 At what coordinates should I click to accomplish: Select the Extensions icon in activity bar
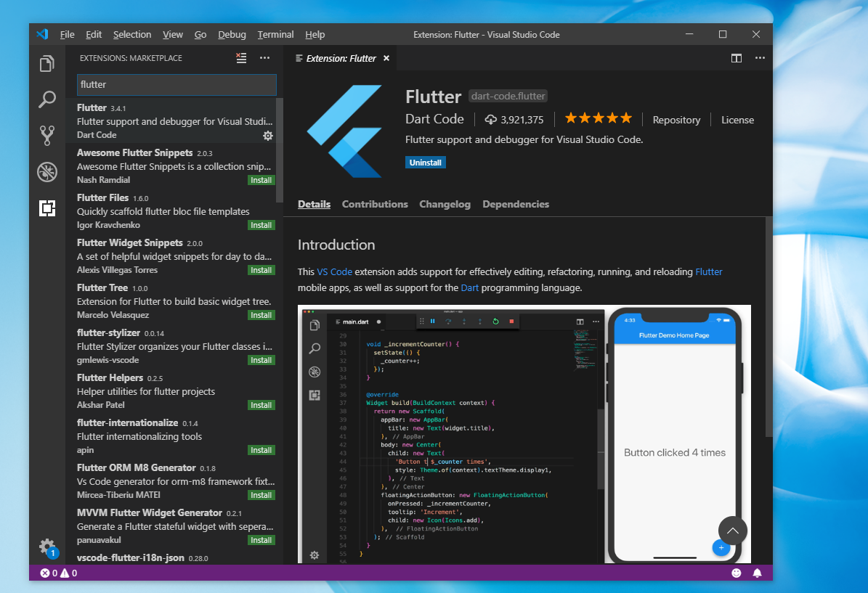47,208
